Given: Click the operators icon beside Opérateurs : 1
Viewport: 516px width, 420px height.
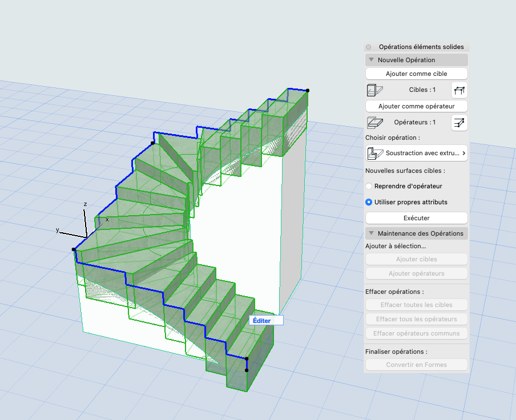Looking at the screenshot, I should pos(375,122).
